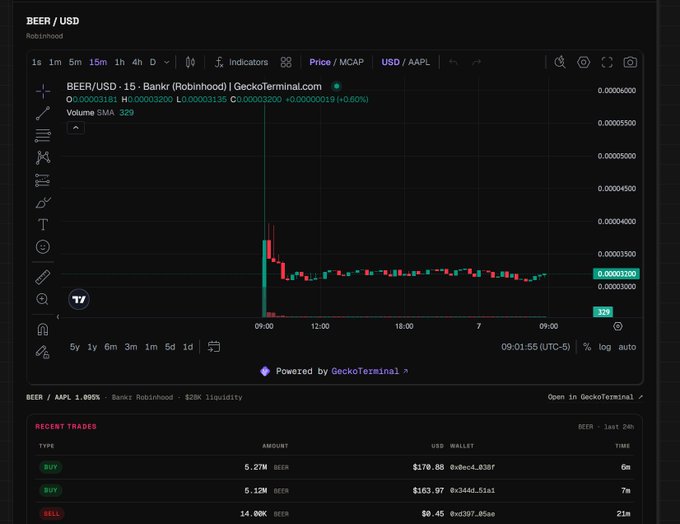Screen dimensions: 680x524
Task: Set date range to 5d
Action: point(170,347)
